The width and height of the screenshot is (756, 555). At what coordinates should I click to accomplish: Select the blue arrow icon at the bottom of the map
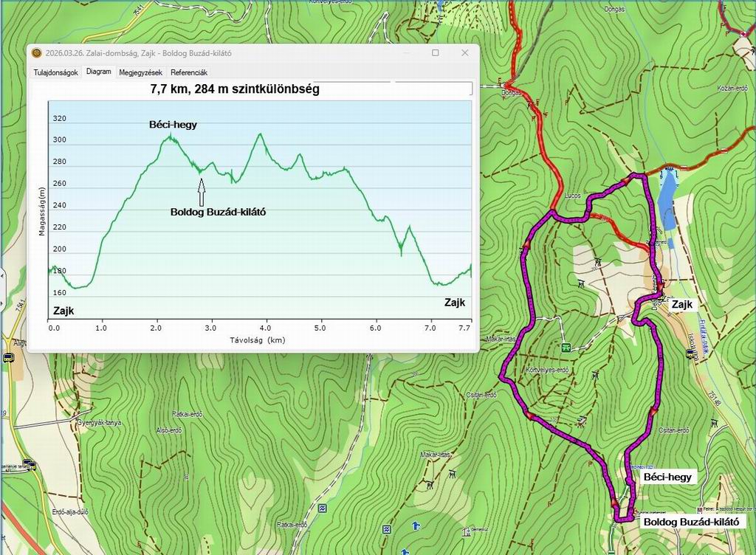(416, 527)
